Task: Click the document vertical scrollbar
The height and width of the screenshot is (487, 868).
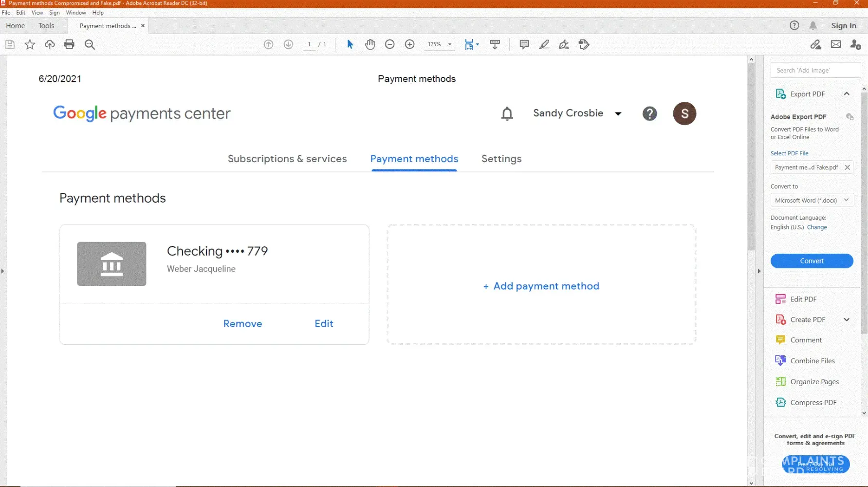Action: pyautogui.click(x=751, y=156)
